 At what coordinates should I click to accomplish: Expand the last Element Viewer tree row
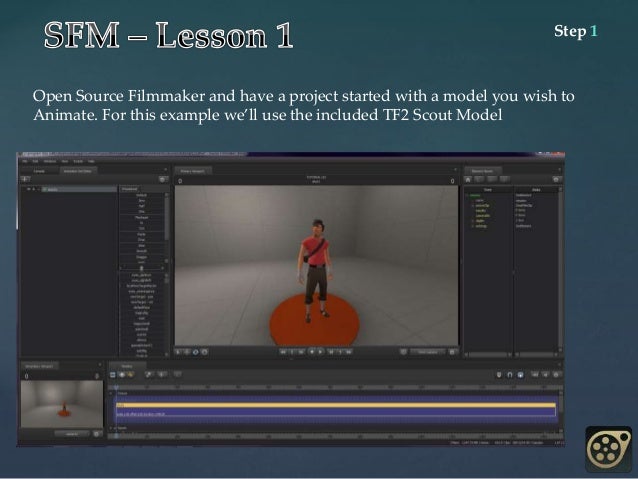click(x=473, y=226)
